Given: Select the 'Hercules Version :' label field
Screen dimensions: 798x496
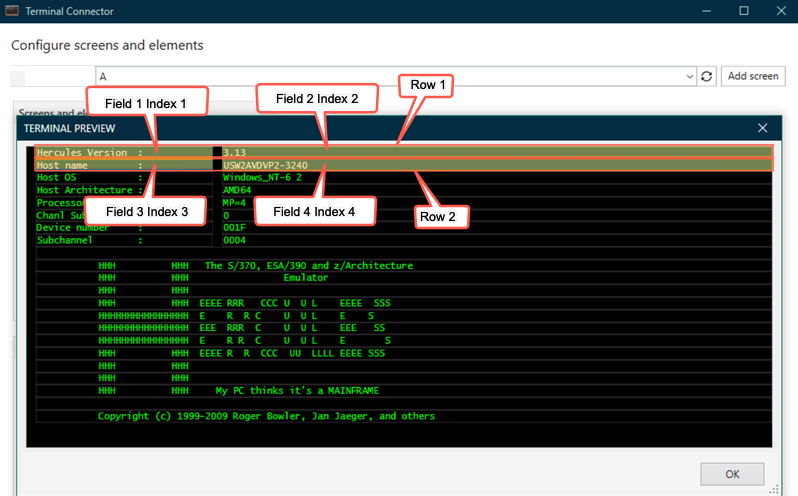Looking at the screenshot, I should (x=124, y=152).
